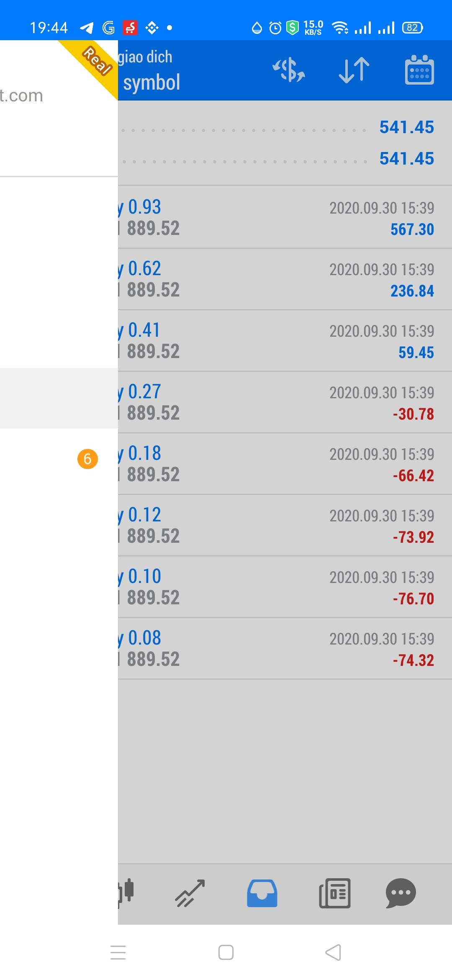
Task: Tap the partially hidden candlestick chart icon
Action: pyautogui.click(x=126, y=893)
